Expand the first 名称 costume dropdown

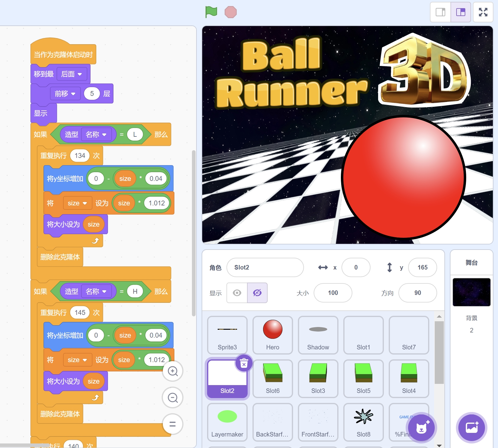pyautogui.click(x=96, y=134)
